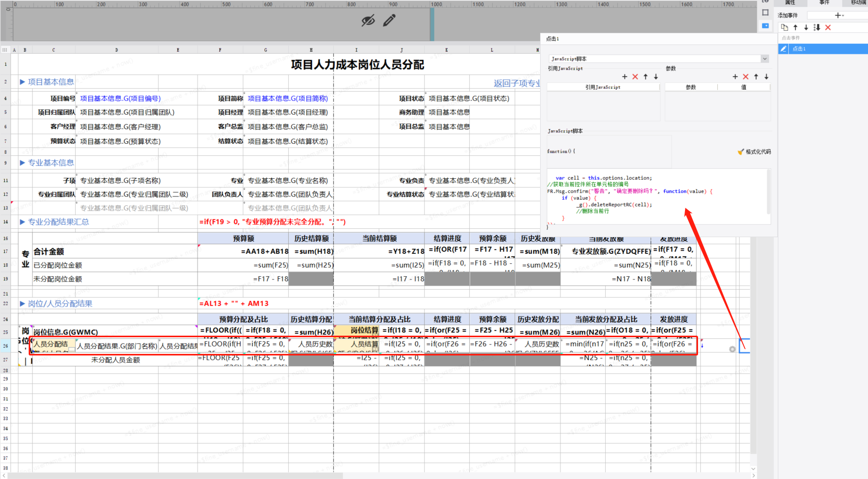Screen dimensions: 868x479
Task: Click the square outline icon in side strip
Action: (x=765, y=13)
